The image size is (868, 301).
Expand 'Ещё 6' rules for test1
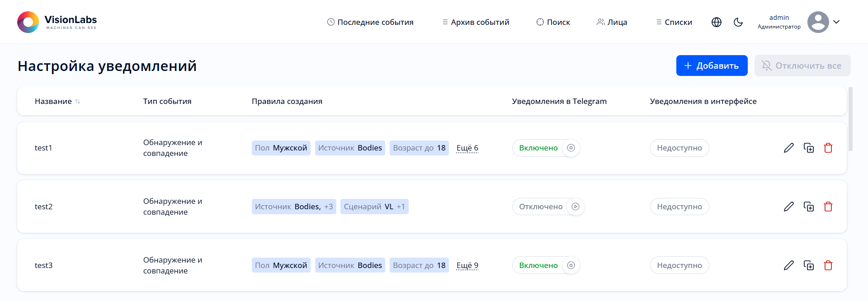click(467, 148)
